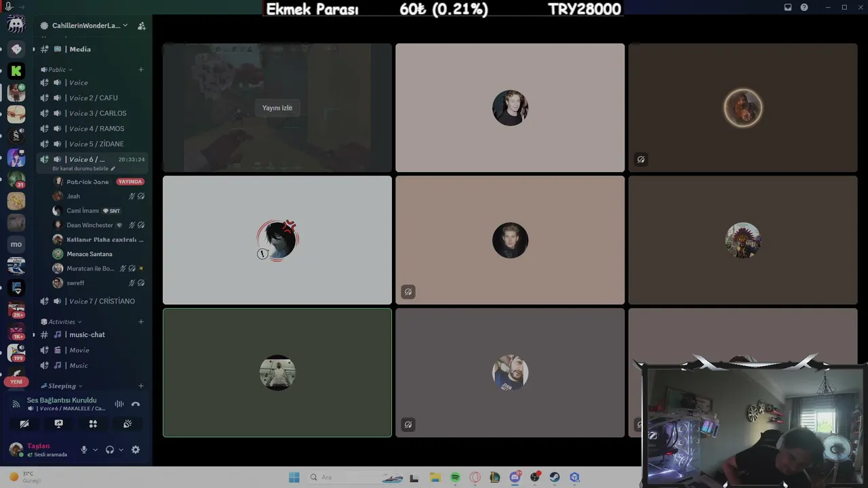Open Opera browser from taskbar
This screenshot has width=868, height=488.
pos(475,477)
